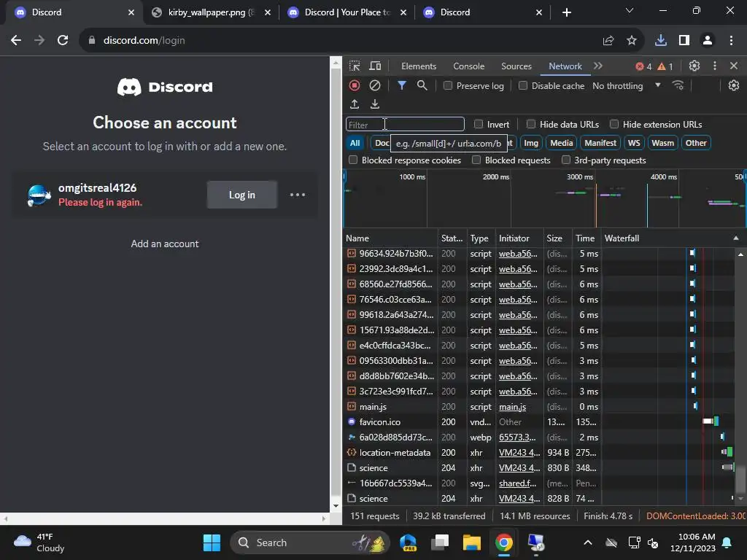Open No throttling dropdown
Image resolution: width=747 pixels, height=560 pixels.
[627, 86]
